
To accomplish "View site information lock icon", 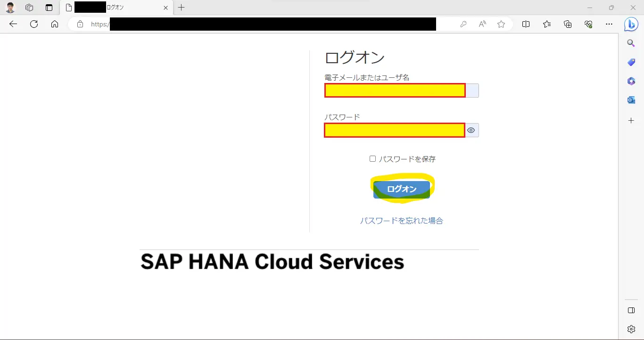I will pos(80,24).
